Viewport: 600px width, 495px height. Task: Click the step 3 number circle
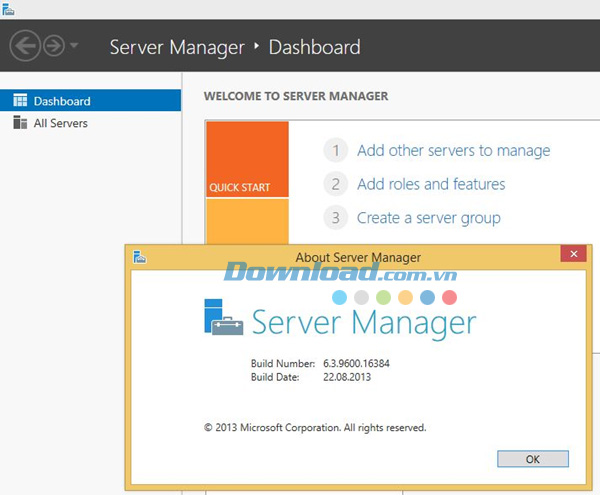[x=336, y=218]
